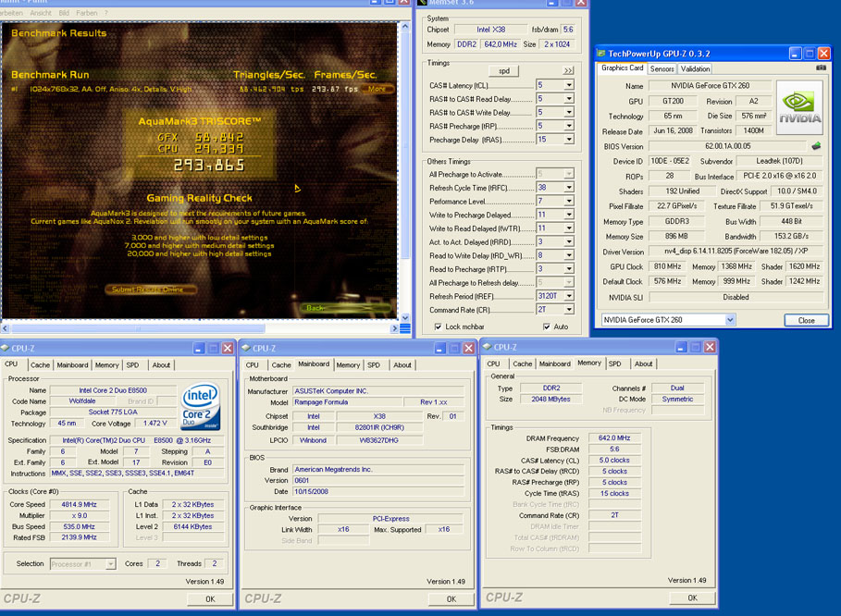This screenshot has height=616, width=841.
Task: Open the CAS# Latency (tCL) dropdown
Action: (569, 85)
